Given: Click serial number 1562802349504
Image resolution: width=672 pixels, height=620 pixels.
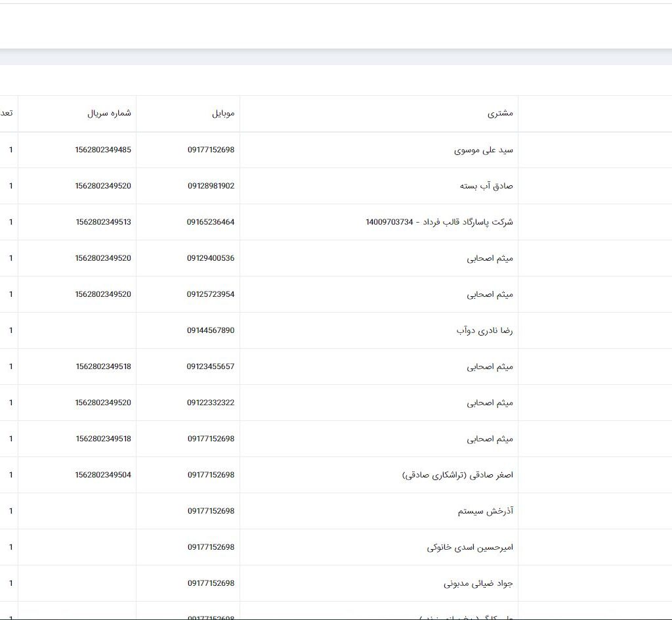Looking at the screenshot, I should coord(103,475).
